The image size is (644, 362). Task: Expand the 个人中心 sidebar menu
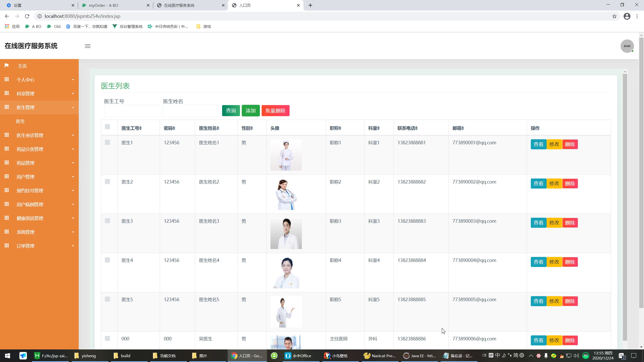pos(39,80)
